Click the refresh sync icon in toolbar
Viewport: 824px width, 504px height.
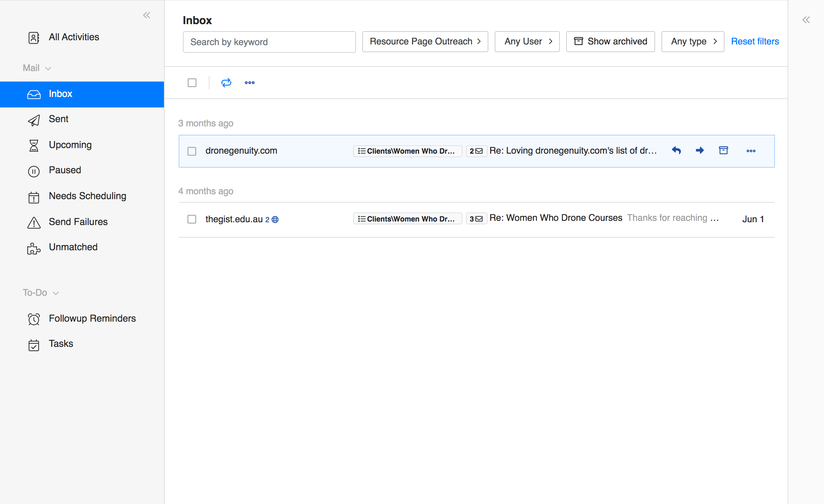click(x=226, y=83)
